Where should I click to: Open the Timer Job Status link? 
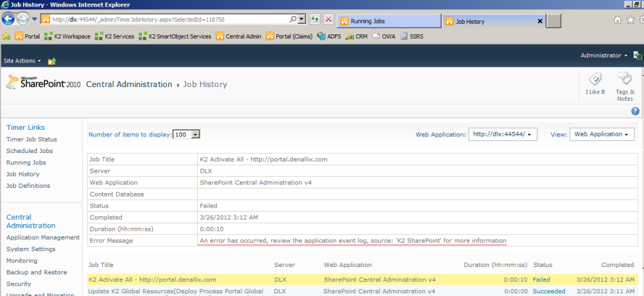point(32,139)
